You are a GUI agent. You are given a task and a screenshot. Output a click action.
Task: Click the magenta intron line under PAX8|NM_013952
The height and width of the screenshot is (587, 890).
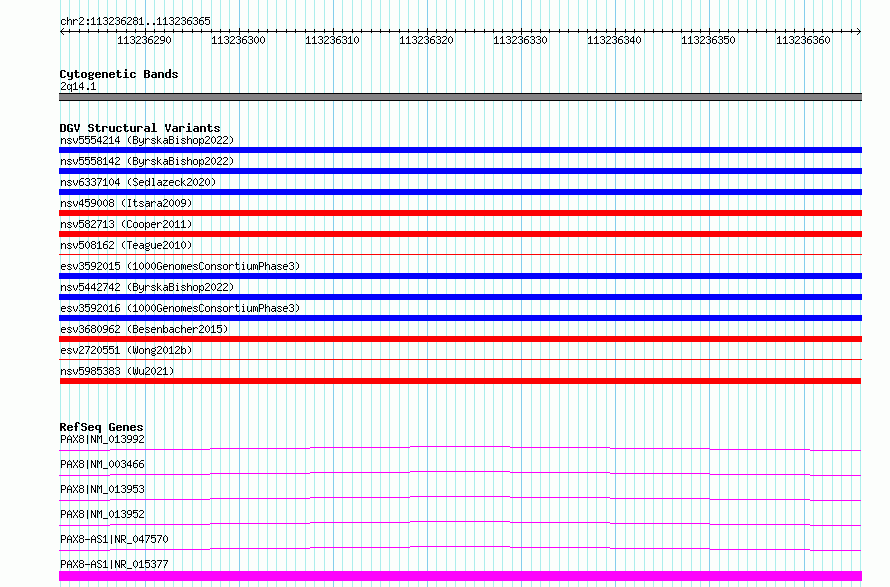(x=460, y=523)
